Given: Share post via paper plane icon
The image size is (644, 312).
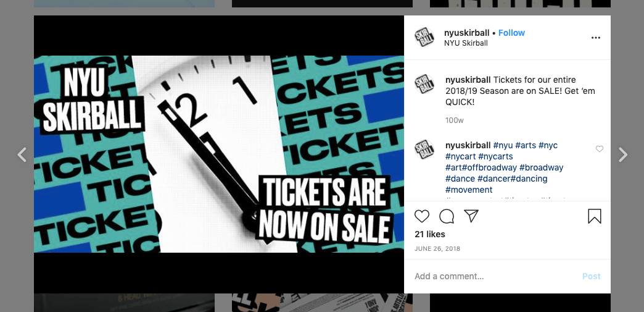Looking at the screenshot, I should click(471, 216).
